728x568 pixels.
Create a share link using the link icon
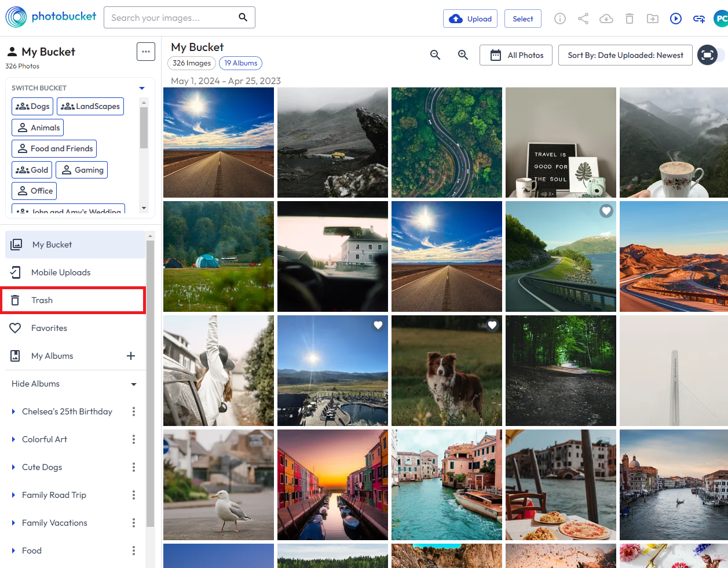[699, 19]
